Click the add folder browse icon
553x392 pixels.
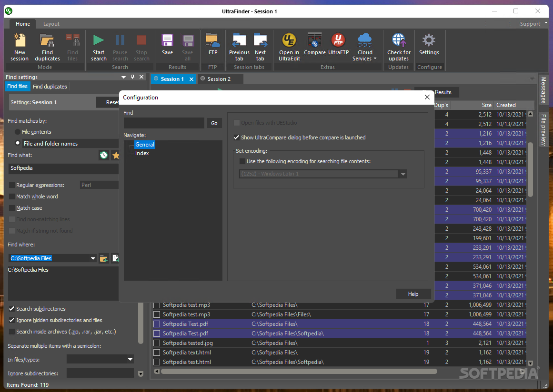click(x=104, y=258)
